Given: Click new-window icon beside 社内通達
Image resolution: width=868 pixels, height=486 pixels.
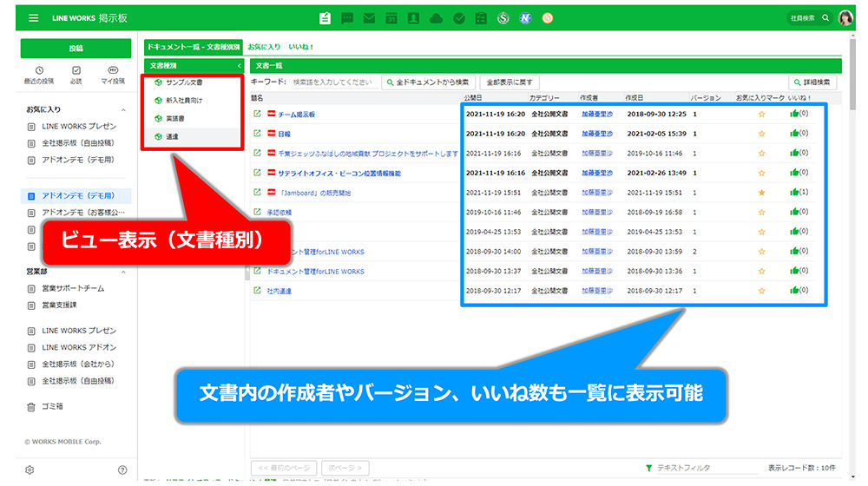Looking at the screenshot, I should point(257,291).
